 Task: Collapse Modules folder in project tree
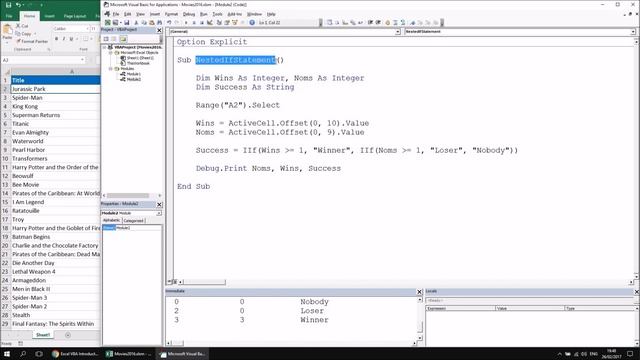pyautogui.click(x=110, y=69)
